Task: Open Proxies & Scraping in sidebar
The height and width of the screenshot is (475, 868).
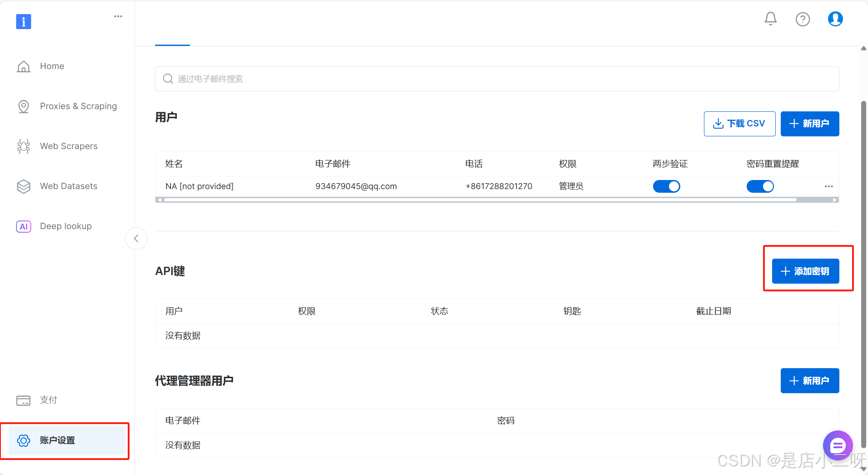Action: (x=78, y=106)
